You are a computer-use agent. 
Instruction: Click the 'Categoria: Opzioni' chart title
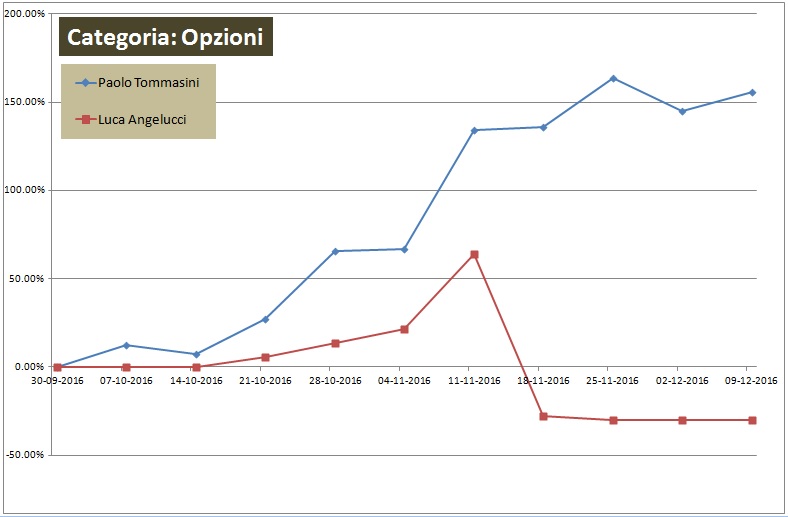166,37
